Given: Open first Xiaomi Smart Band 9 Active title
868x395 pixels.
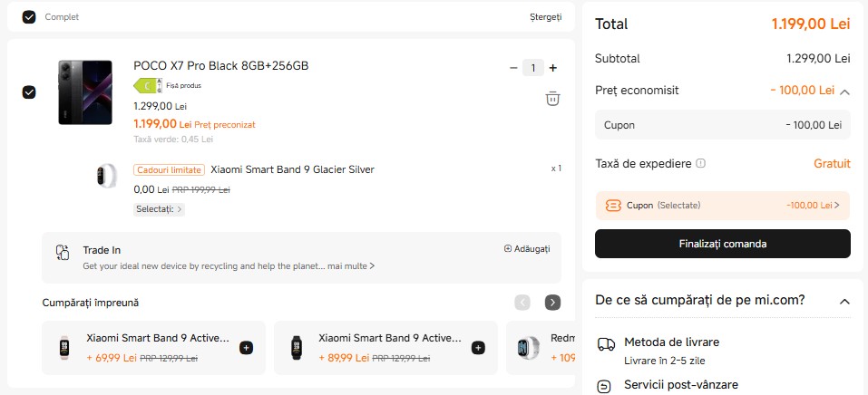Looking at the screenshot, I should point(158,338).
